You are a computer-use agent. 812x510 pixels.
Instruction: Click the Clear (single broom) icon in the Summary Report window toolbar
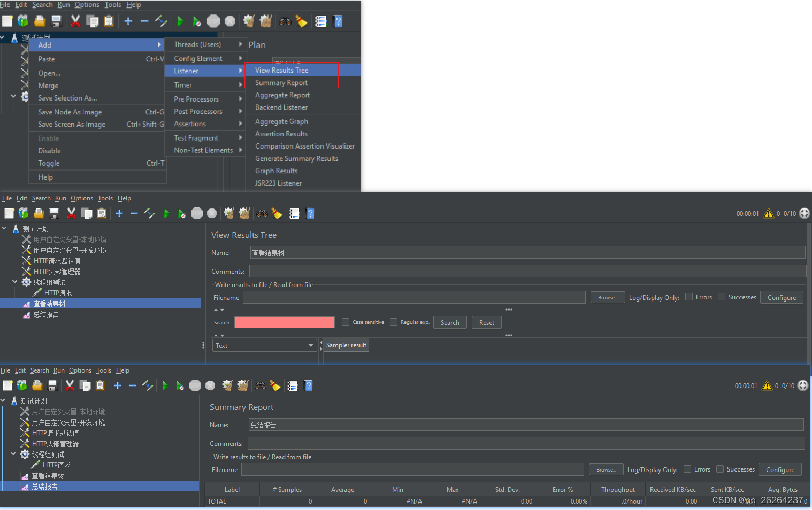tap(227, 385)
